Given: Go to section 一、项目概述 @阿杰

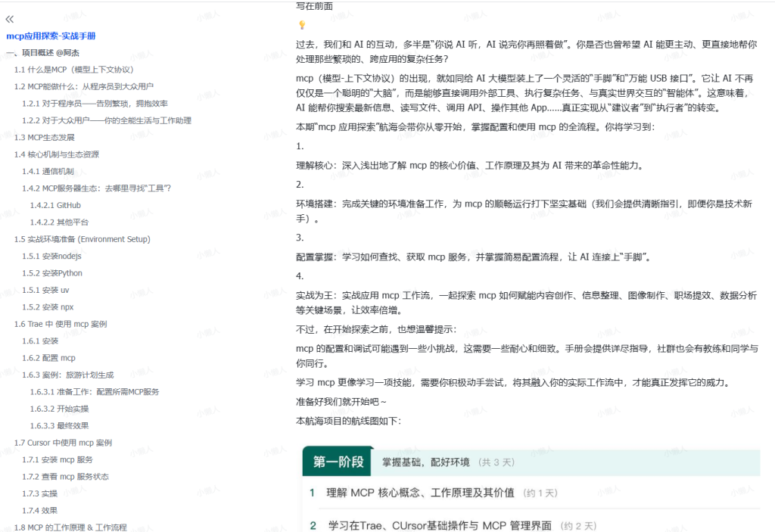Looking at the screenshot, I should (42, 52).
